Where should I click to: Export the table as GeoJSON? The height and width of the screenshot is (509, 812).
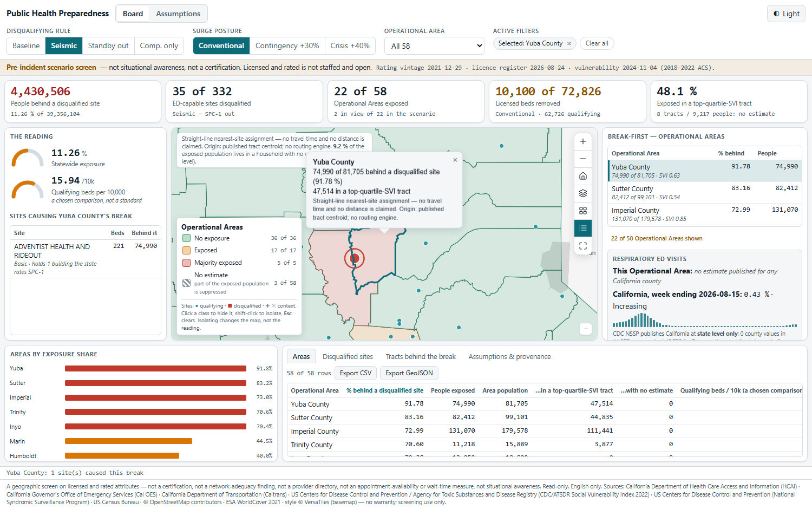click(409, 373)
